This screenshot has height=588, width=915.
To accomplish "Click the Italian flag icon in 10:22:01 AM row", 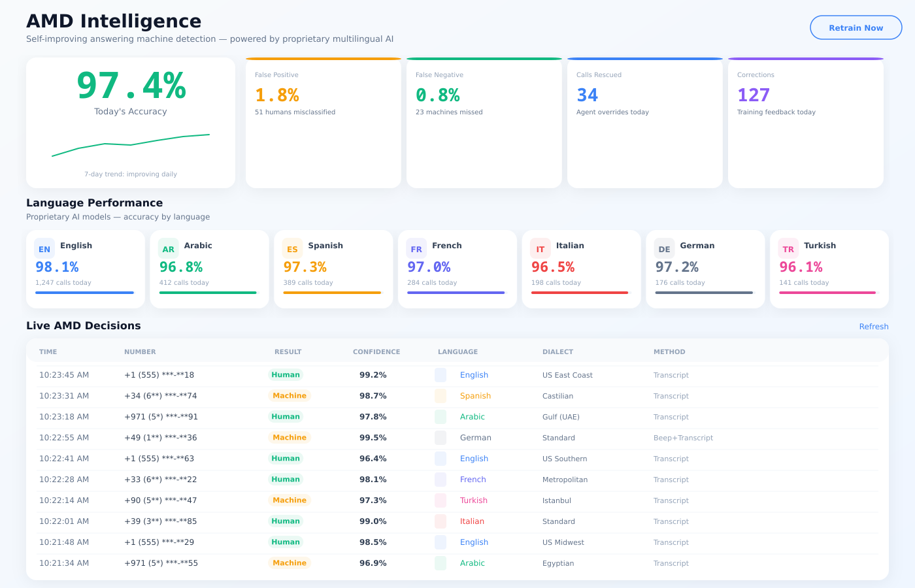I will point(441,521).
